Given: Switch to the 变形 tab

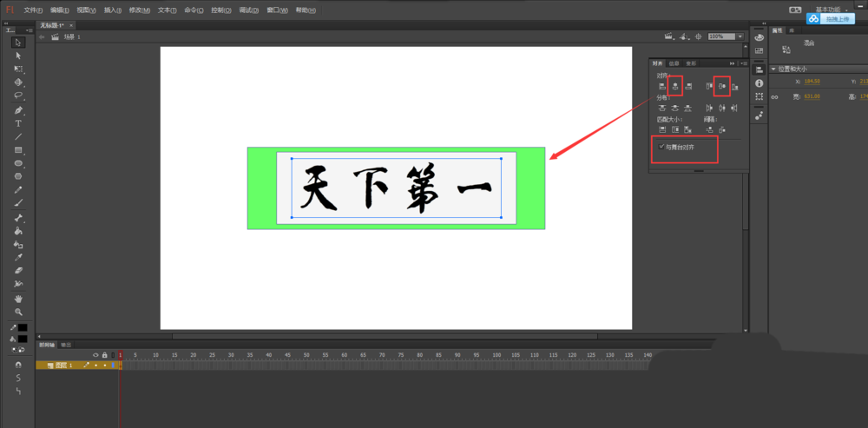Looking at the screenshot, I should pyautogui.click(x=691, y=63).
